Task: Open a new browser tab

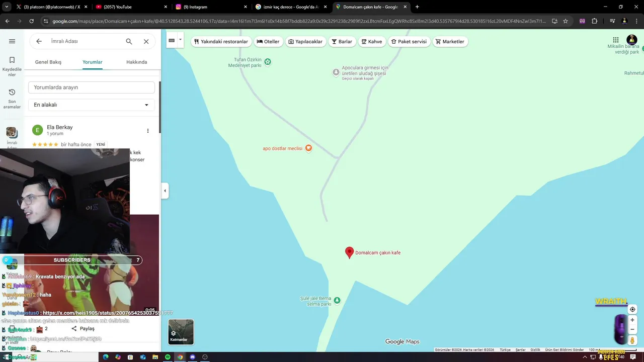Action: [x=417, y=7]
